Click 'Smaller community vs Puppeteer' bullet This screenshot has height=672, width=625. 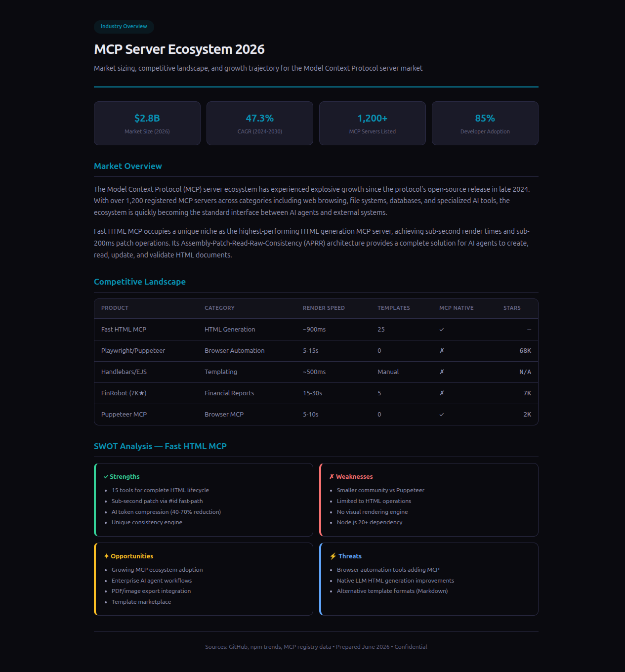click(380, 491)
